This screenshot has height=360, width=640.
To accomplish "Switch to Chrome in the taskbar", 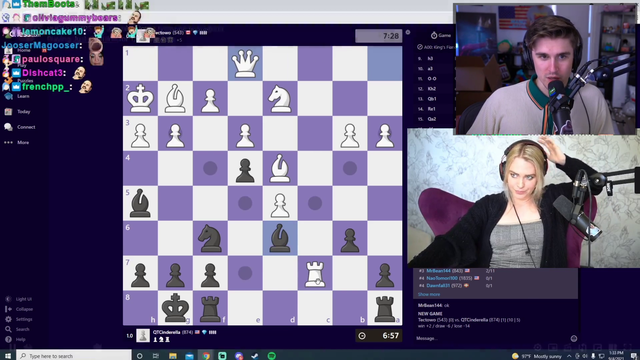I will (206, 356).
